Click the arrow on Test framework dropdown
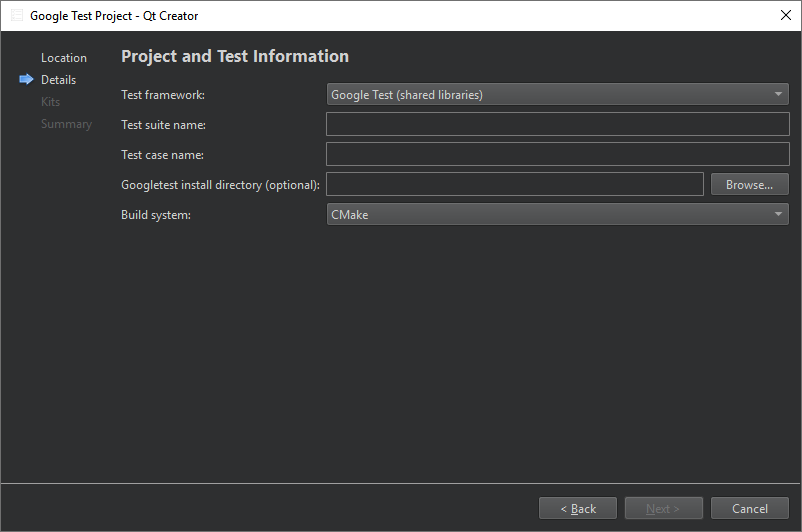The width and height of the screenshot is (802, 532). pyautogui.click(x=778, y=95)
